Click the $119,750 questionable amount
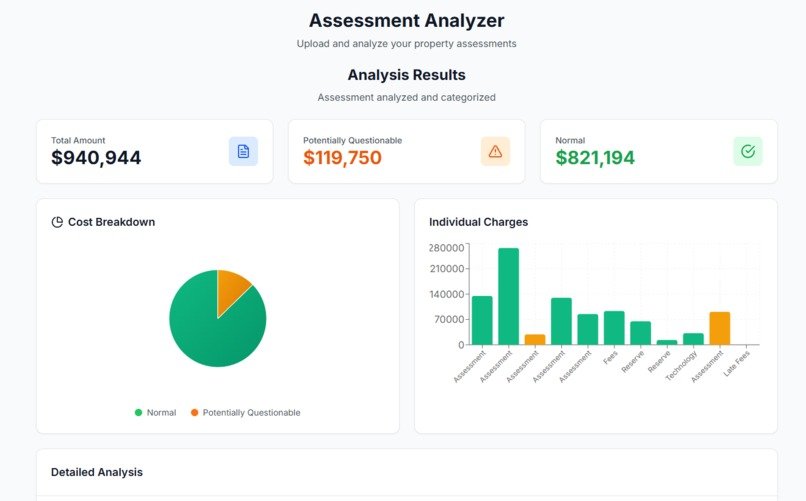 (342, 158)
